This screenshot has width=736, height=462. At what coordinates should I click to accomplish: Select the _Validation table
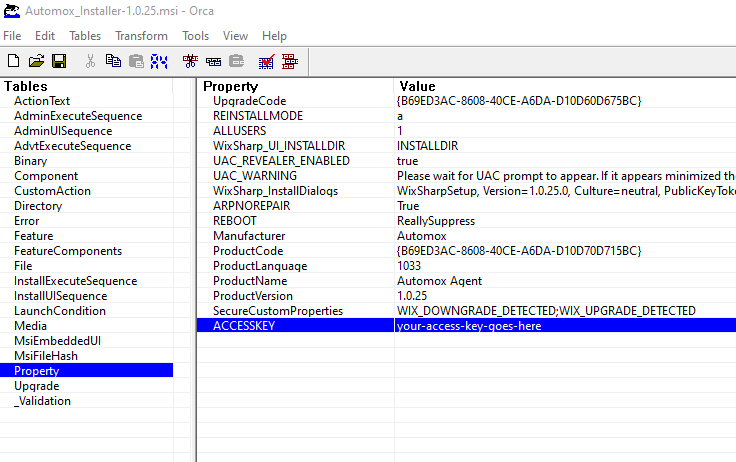[x=42, y=401]
